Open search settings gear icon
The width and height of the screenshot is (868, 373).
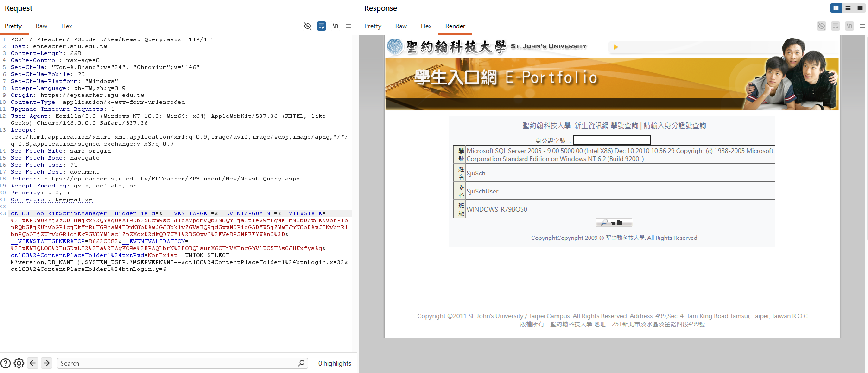(19, 363)
